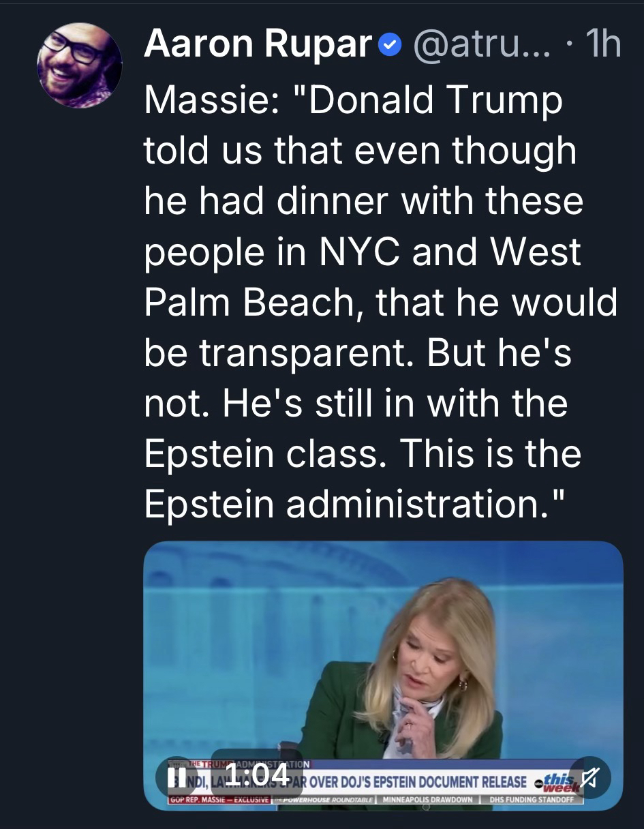Tap the 1:04 video time indicator

[256, 776]
